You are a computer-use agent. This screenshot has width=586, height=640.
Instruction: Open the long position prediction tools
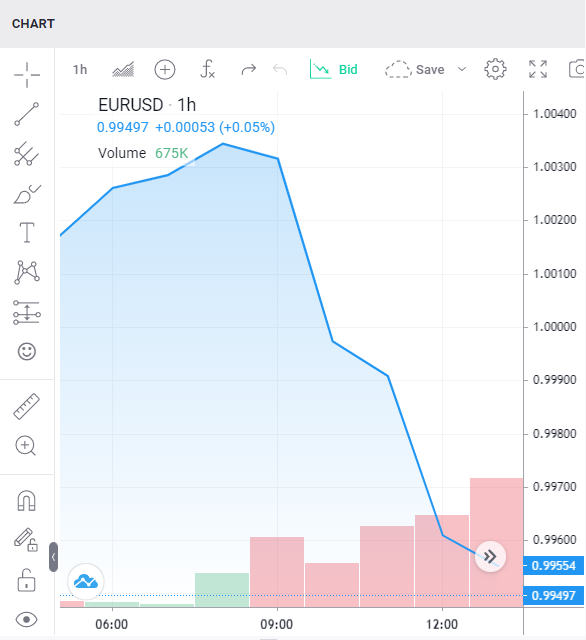tap(27, 312)
